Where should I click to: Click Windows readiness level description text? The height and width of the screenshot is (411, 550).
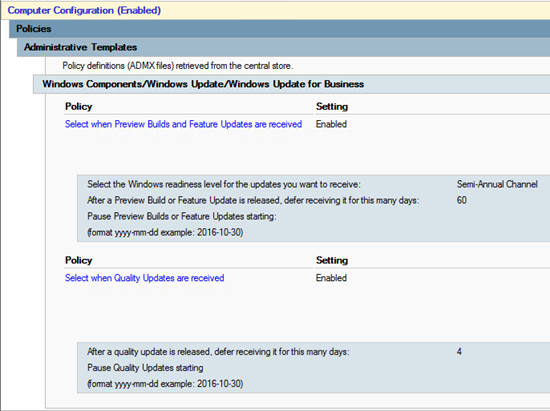pos(224,184)
